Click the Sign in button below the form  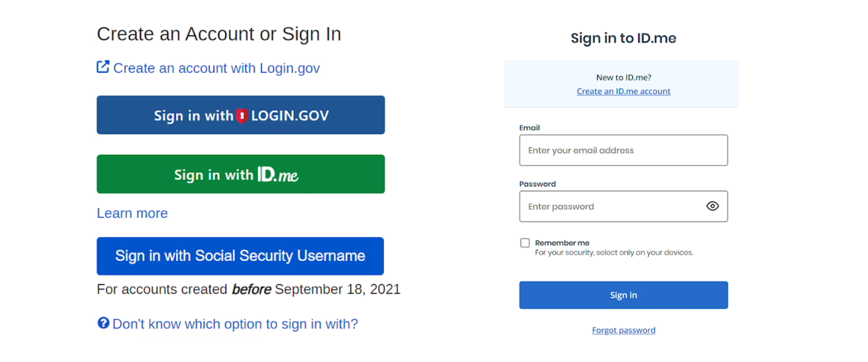point(623,295)
